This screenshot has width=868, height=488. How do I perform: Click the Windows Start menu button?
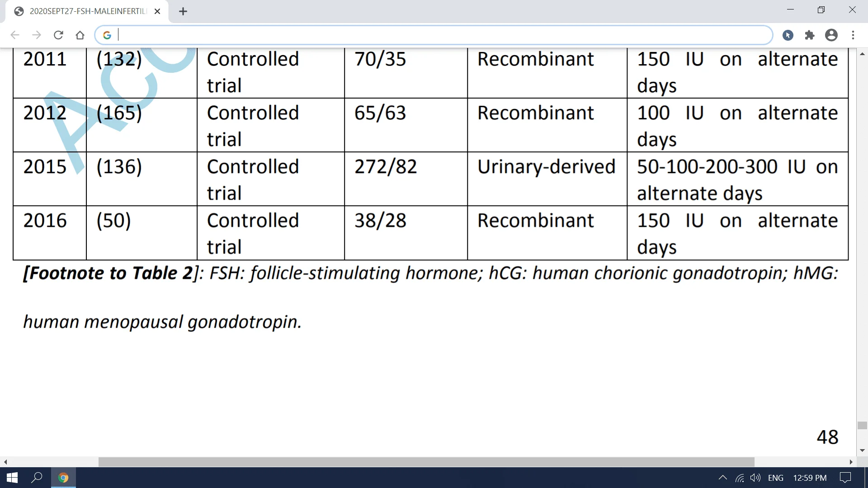click(x=11, y=477)
